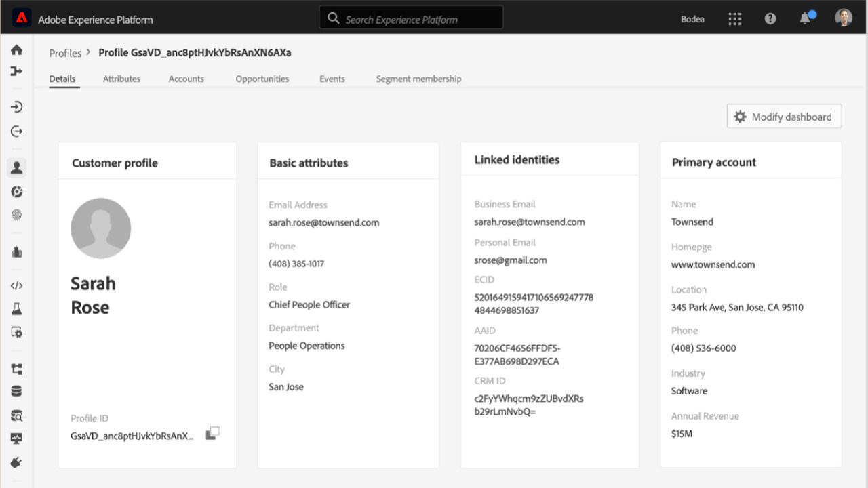
Task: Click the Primary account card heading
Action: point(714,163)
